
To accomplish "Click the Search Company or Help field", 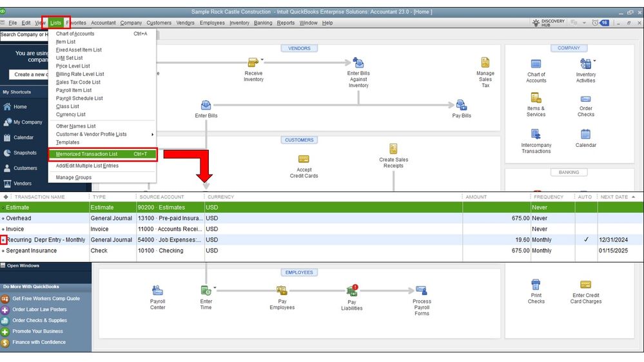I will (24, 35).
